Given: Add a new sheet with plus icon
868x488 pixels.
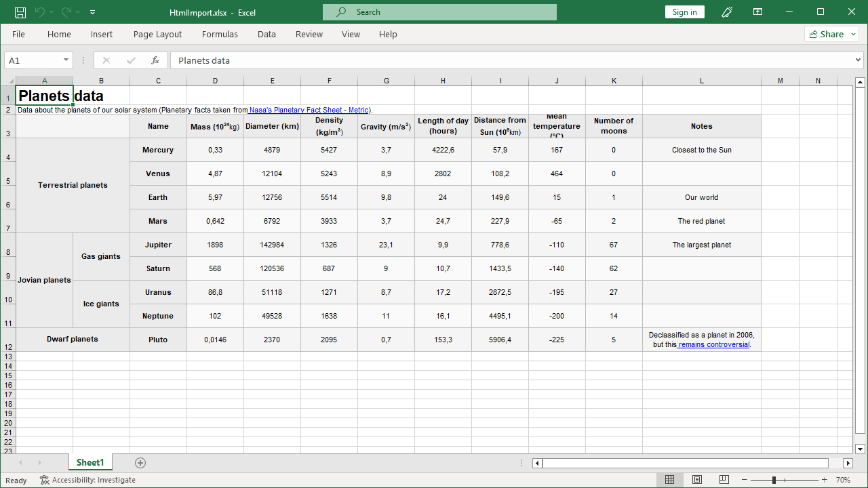Looking at the screenshot, I should pos(140,463).
